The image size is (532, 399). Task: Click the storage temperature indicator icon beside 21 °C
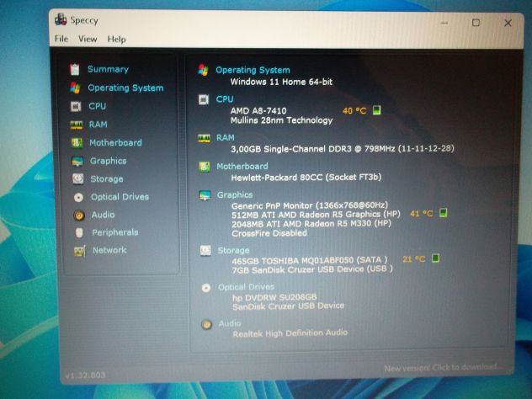click(436, 258)
